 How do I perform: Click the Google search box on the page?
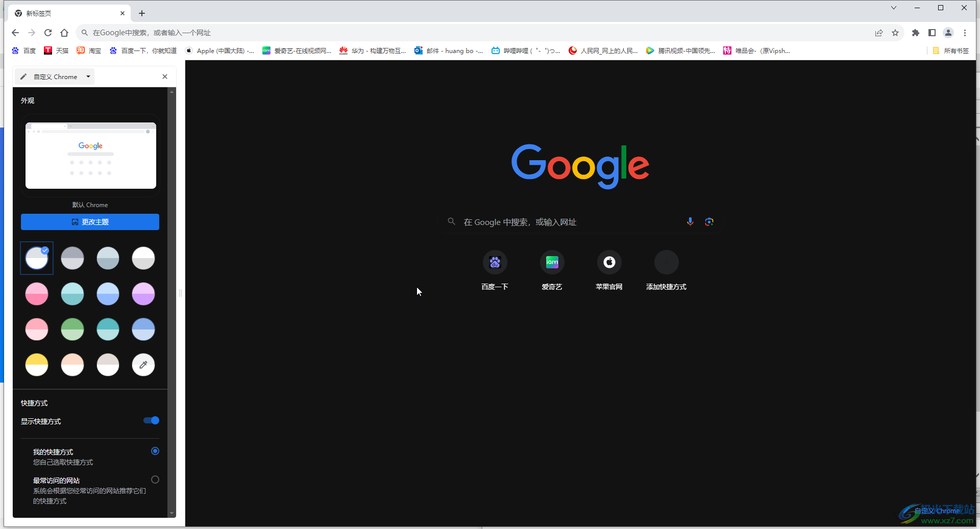coord(581,222)
